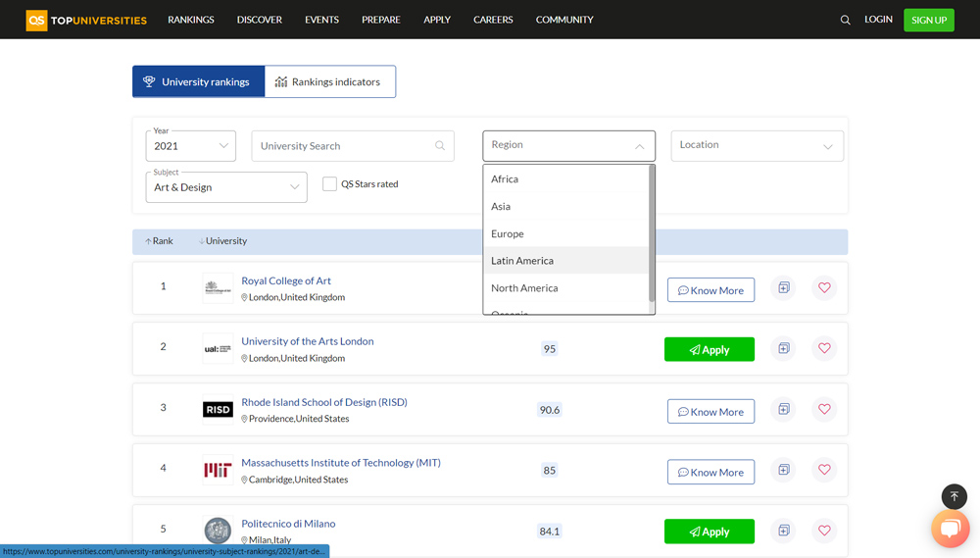Viewport: 980px width, 558px height.
Task: Open the RANKINGS nav menu
Action: (191, 20)
